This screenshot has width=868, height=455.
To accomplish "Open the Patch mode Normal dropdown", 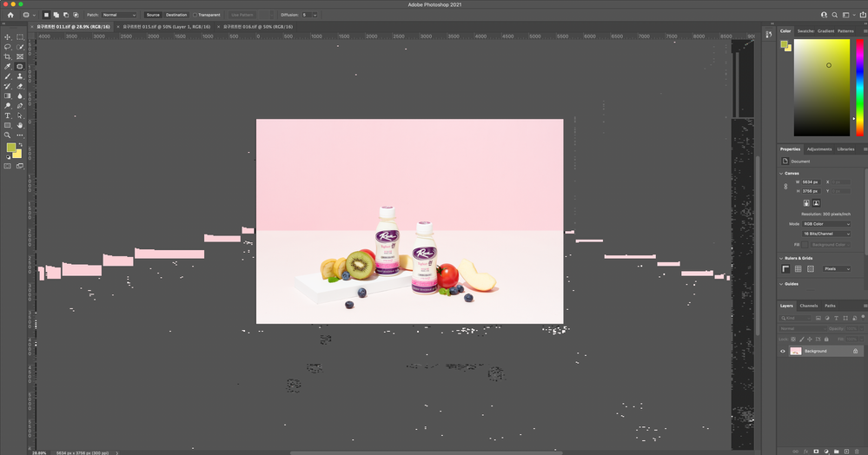I will tap(119, 15).
